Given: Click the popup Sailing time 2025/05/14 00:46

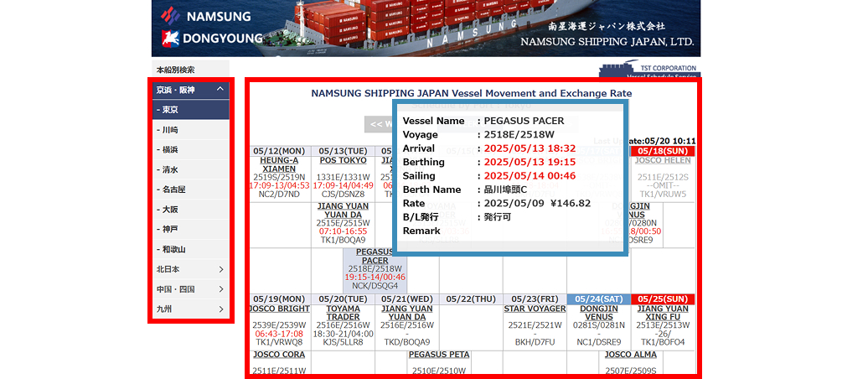Looking at the screenshot, I should tap(530, 176).
